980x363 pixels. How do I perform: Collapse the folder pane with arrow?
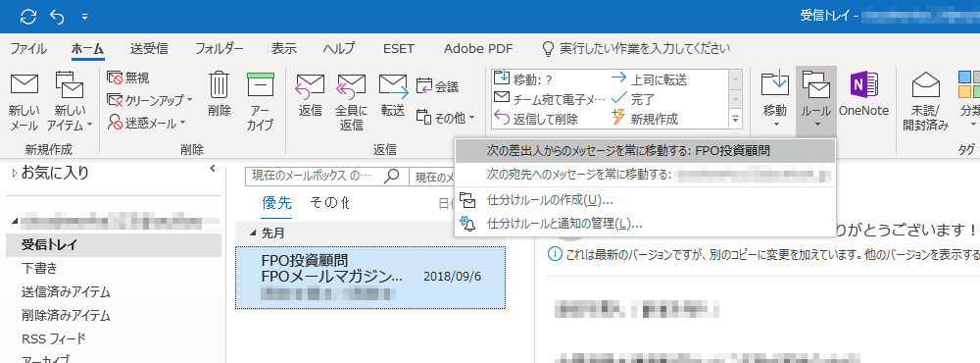click(213, 169)
